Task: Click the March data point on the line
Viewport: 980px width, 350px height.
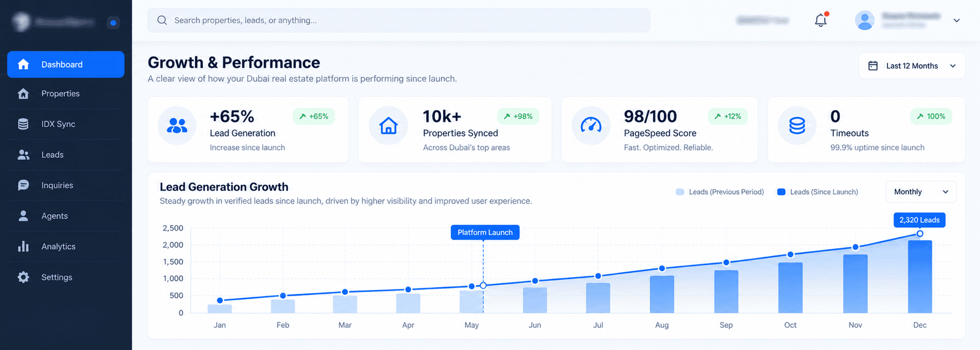Action: click(345, 292)
